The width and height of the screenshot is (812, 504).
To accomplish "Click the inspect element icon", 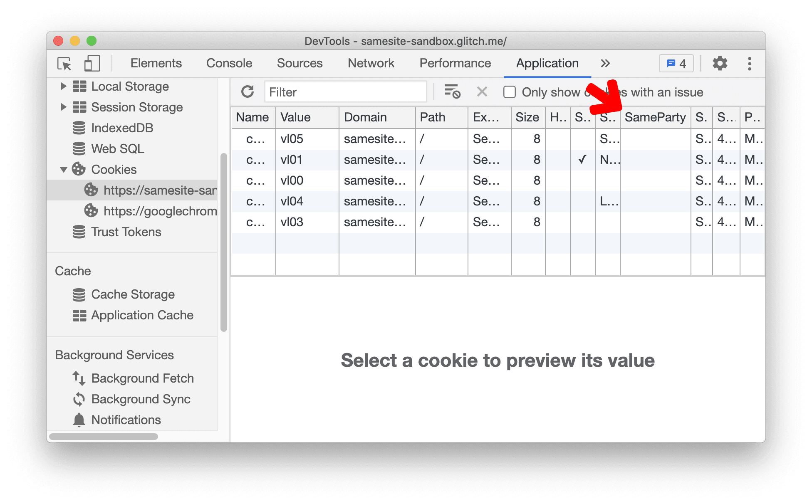I will pos(64,63).
